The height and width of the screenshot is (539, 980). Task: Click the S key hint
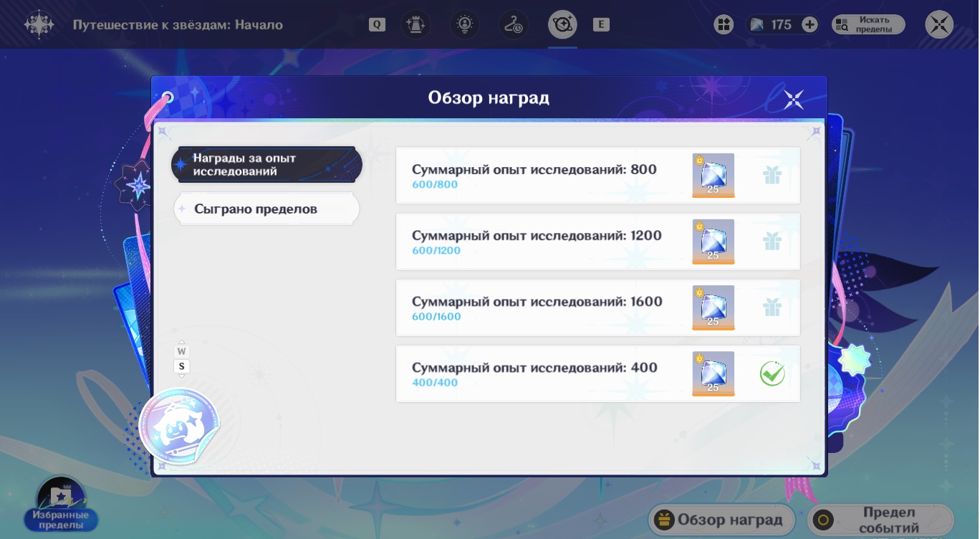click(182, 366)
